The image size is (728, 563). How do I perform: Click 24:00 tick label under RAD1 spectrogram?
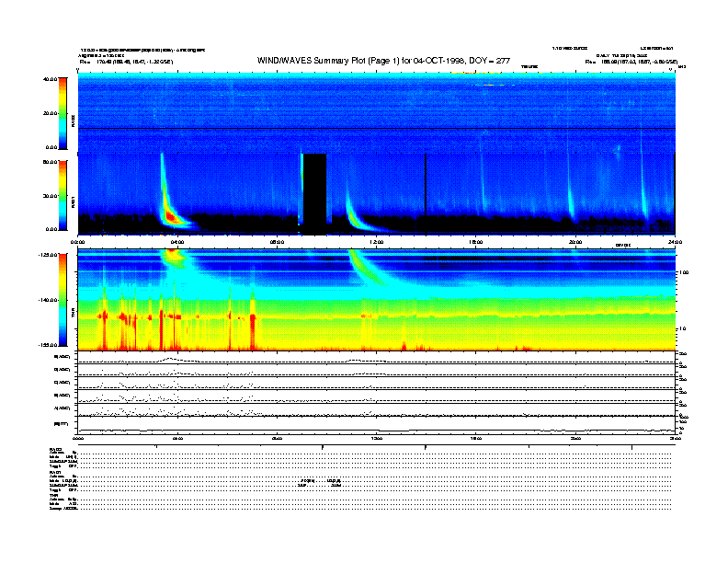pos(674,242)
